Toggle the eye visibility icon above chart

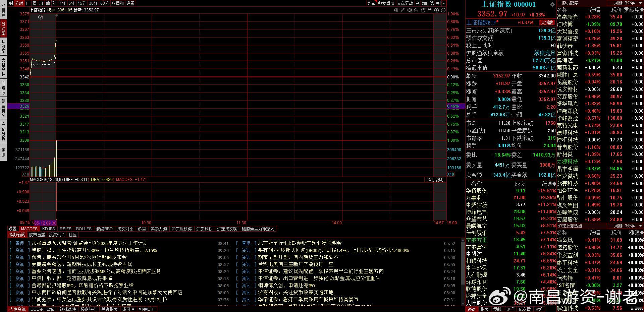click(410, 10)
